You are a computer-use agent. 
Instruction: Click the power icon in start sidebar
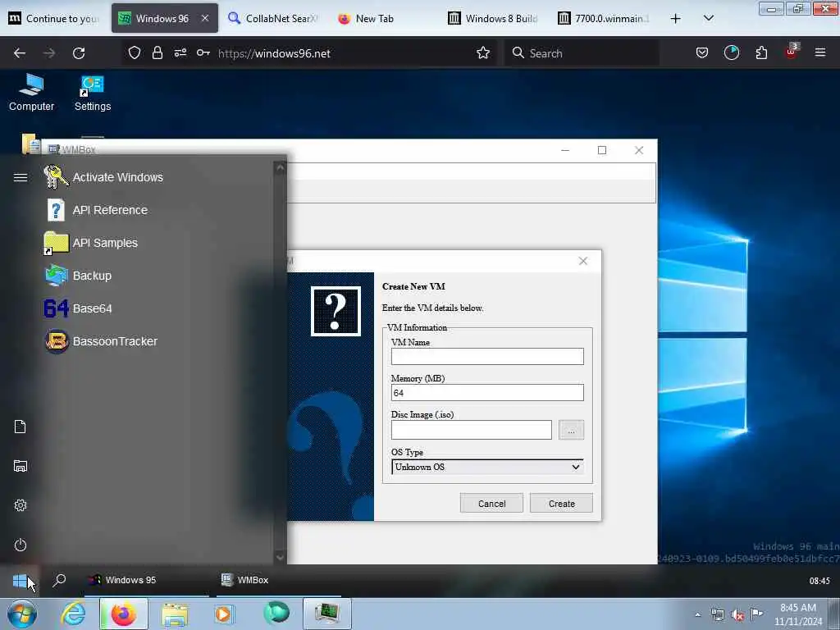[21, 545]
